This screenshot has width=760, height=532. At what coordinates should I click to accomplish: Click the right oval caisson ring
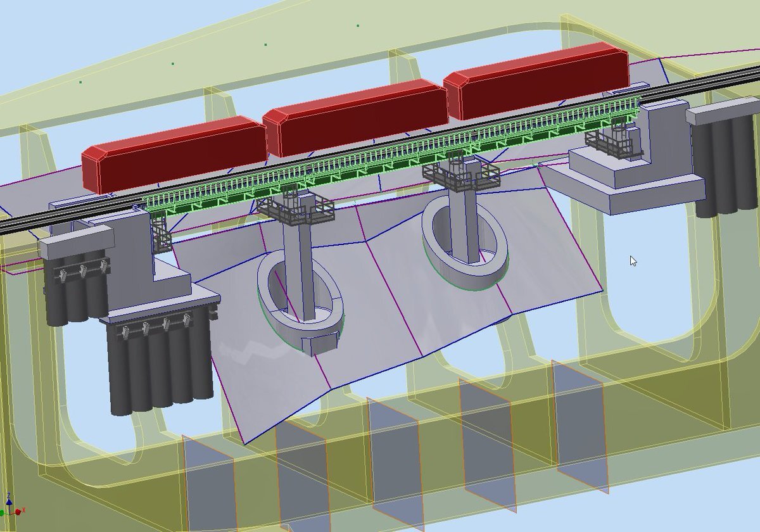(x=465, y=242)
